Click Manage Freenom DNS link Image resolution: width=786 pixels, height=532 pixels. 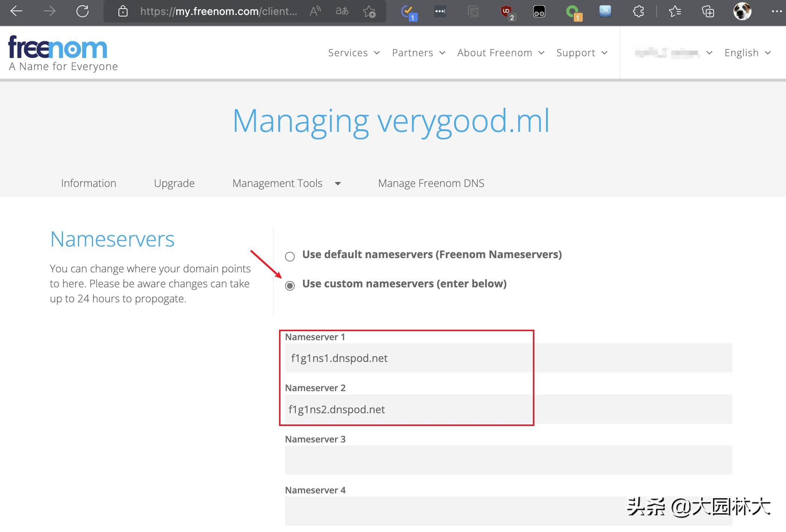coord(431,183)
